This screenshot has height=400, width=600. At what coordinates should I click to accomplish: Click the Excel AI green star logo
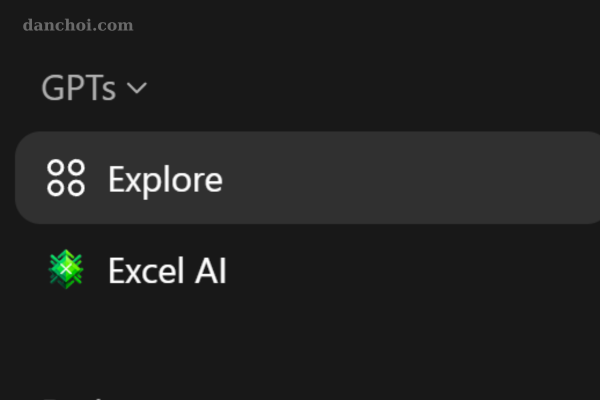pos(66,270)
